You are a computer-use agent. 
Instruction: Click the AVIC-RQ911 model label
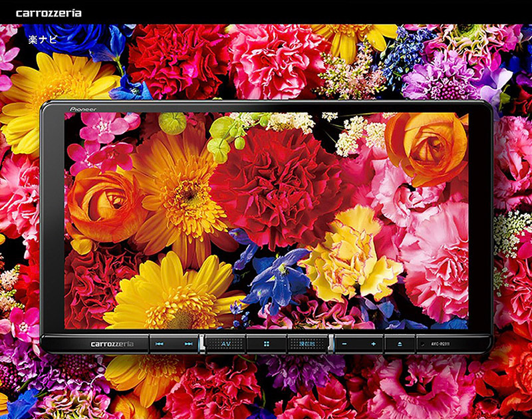[440, 344]
